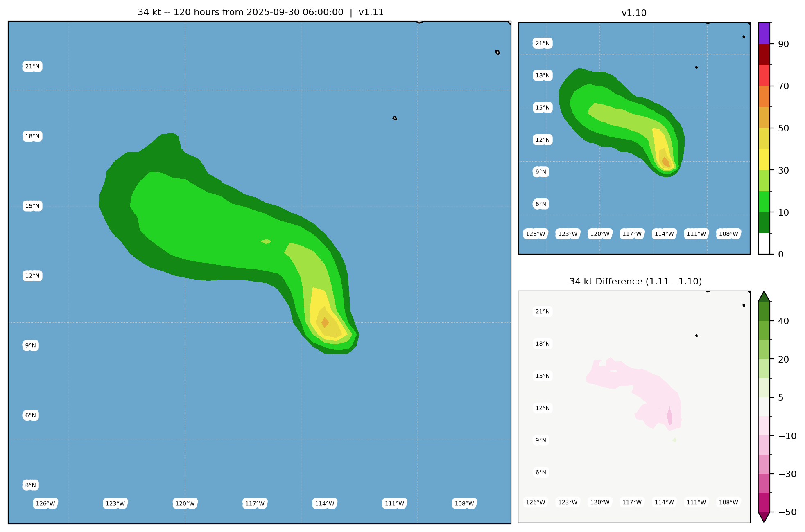Click the 114°W label on main map

pos(325,503)
